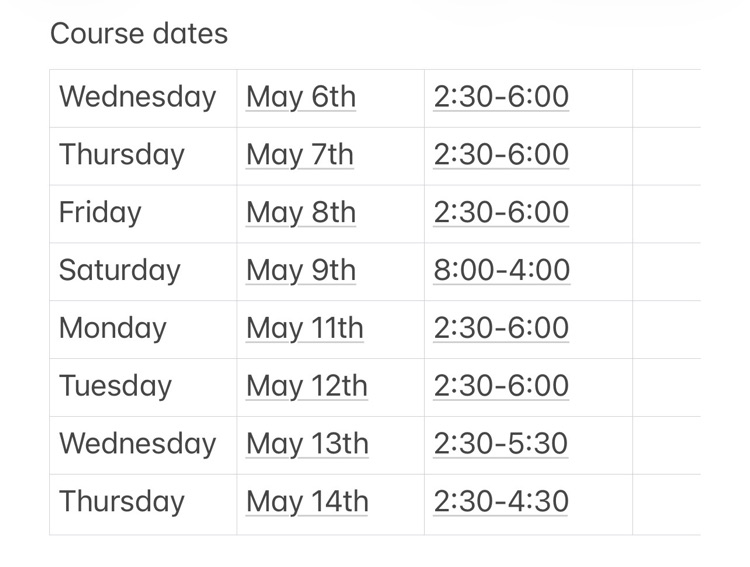
Task: Click the May 11th date link
Action: pos(304,328)
